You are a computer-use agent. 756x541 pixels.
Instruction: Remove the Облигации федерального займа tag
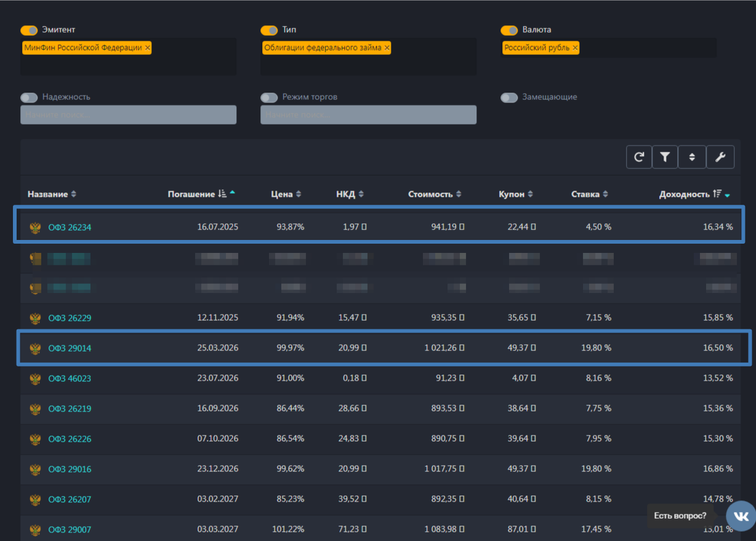[387, 48]
